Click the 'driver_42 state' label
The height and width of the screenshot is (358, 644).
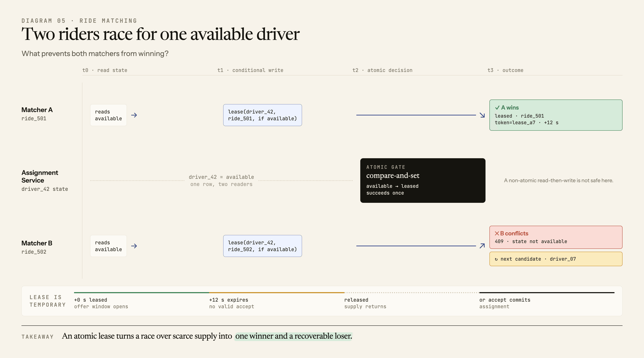pyautogui.click(x=45, y=189)
